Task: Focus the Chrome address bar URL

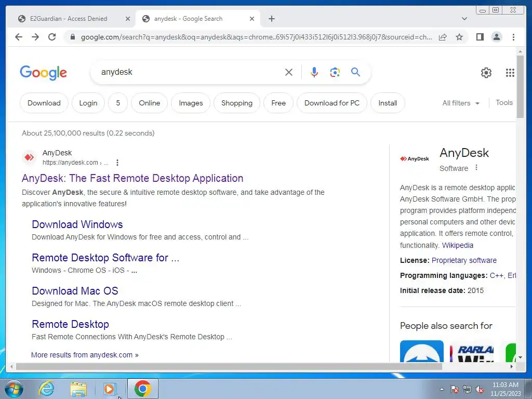Action: (x=256, y=37)
